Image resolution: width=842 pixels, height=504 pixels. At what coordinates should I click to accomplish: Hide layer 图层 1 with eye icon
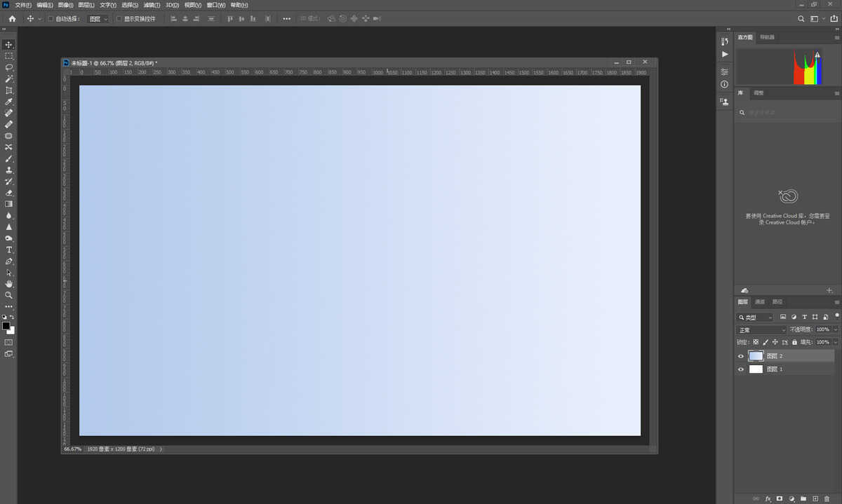tap(741, 369)
